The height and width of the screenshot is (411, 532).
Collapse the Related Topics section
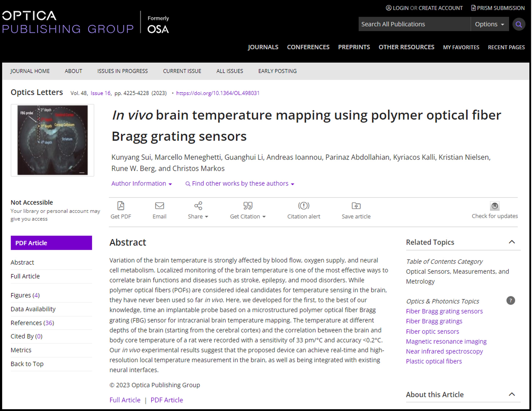pyautogui.click(x=512, y=242)
